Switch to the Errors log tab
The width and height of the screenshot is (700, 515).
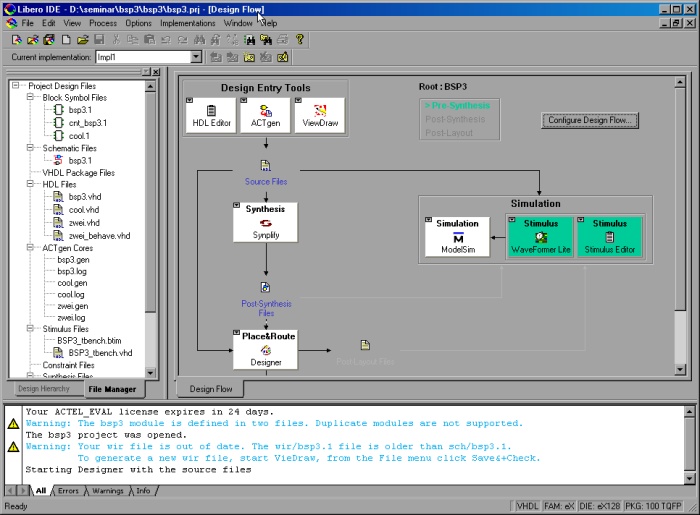click(68, 490)
